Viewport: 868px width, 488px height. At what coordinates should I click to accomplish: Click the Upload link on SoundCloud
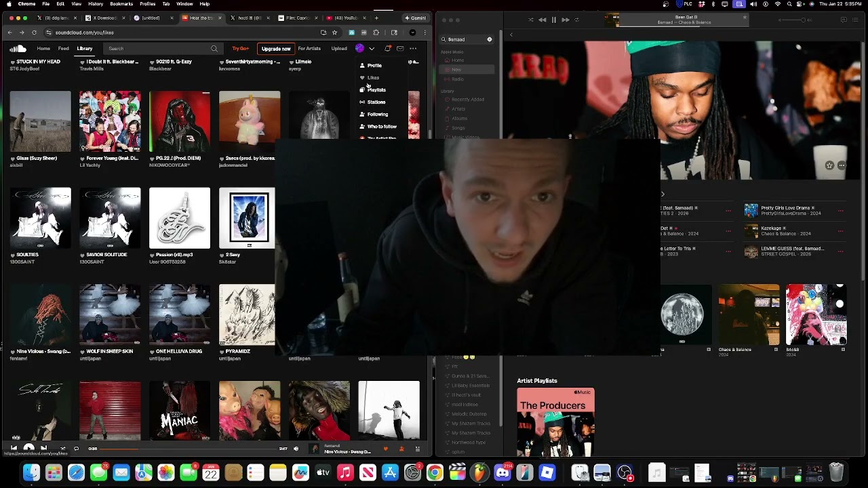[339, 49]
